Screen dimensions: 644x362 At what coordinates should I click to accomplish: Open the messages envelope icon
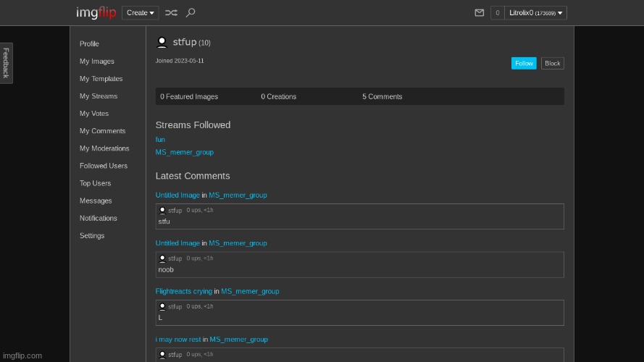479,12
